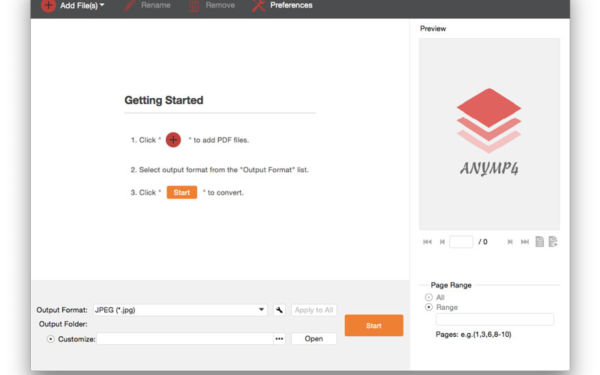Click the Open folder button
The image size is (600, 375).
coord(314,339)
